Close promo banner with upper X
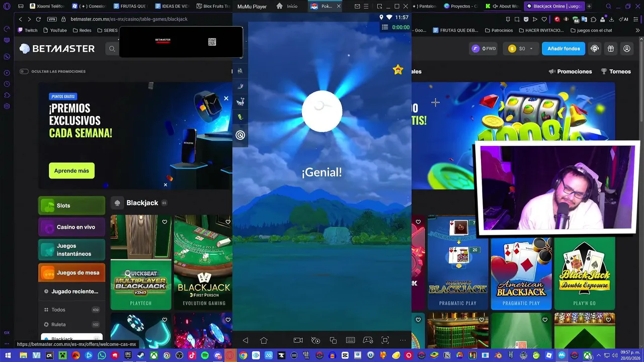The width and height of the screenshot is (644, 362). point(226,99)
